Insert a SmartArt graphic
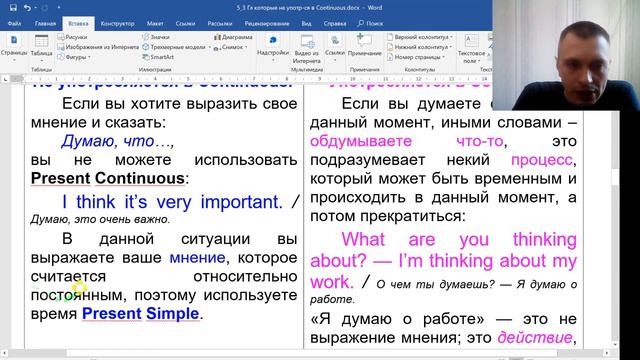The height and width of the screenshot is (360, 640). [158, 57]
